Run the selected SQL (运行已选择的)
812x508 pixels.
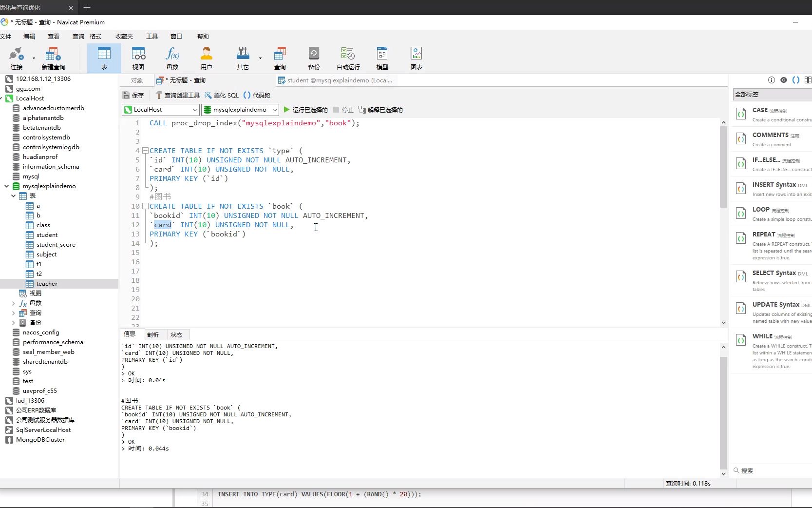tap(305, 110)
